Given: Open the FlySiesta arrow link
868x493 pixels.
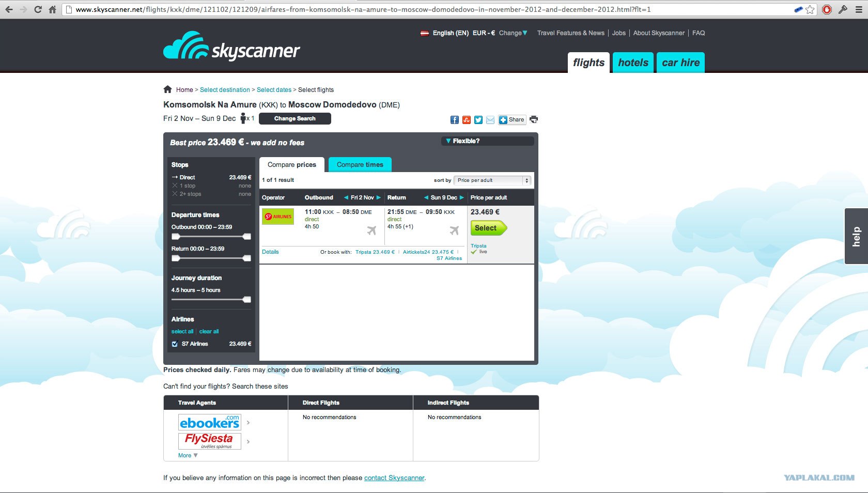Looking at the screenshot, I should tap(248, 442).
